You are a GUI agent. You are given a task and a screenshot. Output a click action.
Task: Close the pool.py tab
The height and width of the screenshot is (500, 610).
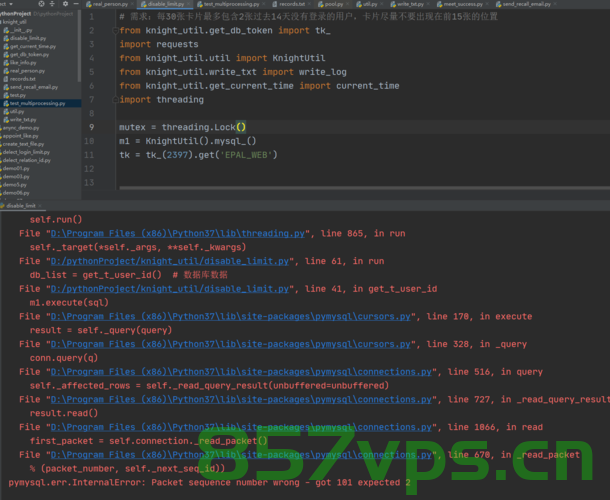coord(347,4)
